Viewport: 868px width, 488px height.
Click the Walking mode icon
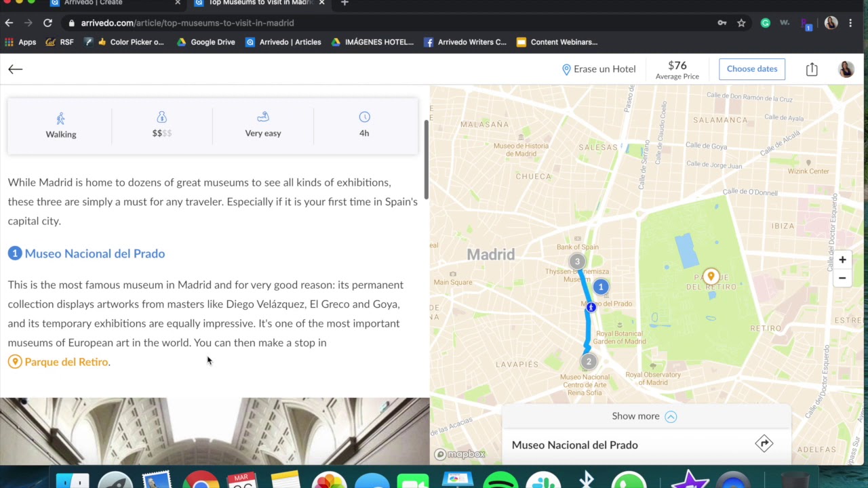pos(60,119)
